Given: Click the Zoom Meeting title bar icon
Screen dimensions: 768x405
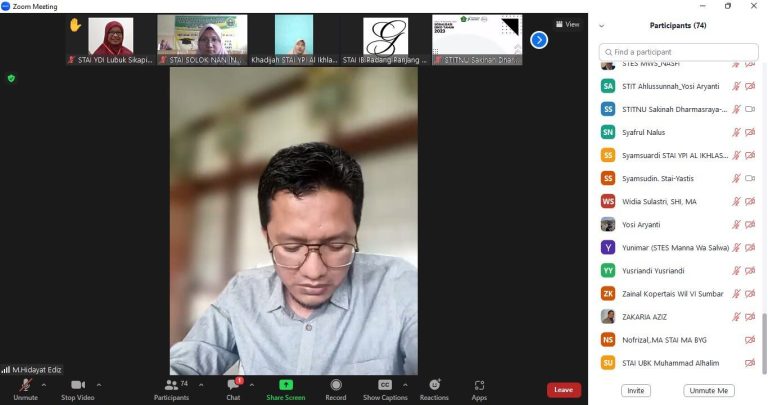Looking at the screenshot, I should click(5, 6).
